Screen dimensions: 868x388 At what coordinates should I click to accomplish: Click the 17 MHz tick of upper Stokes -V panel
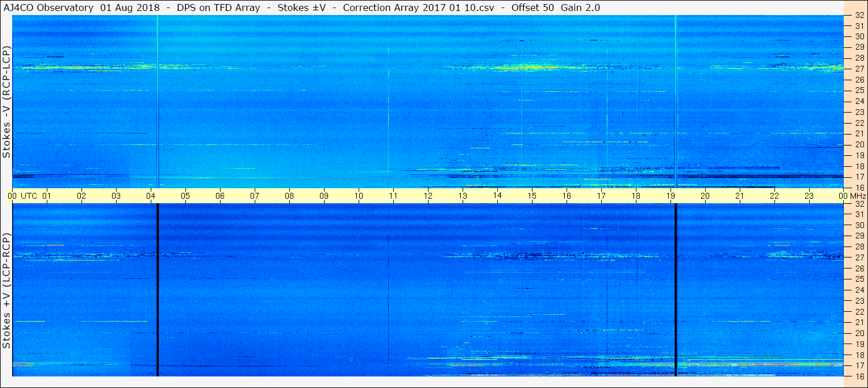click(x=859, y=177)
